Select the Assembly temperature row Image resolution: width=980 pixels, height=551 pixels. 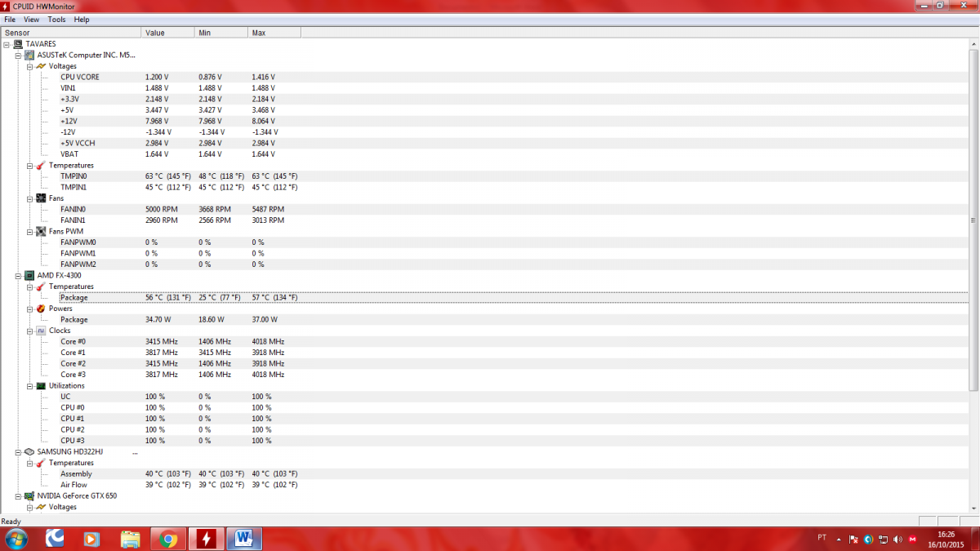[x=514, y=473]
